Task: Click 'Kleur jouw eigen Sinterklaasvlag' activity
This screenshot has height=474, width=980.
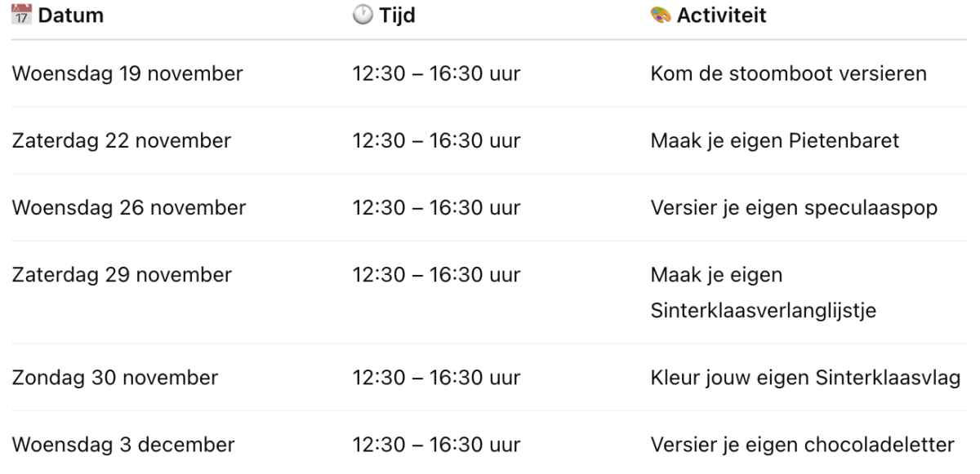Action: [805, 378]
